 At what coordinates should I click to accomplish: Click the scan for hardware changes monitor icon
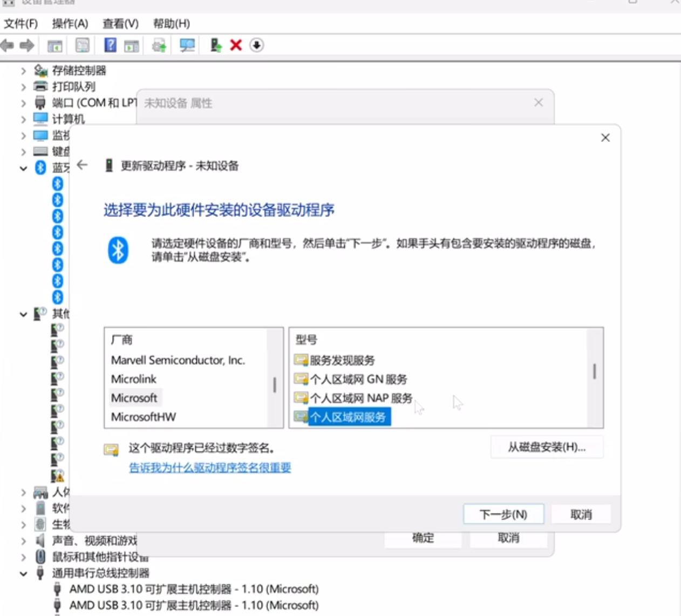tap(187, 45)
